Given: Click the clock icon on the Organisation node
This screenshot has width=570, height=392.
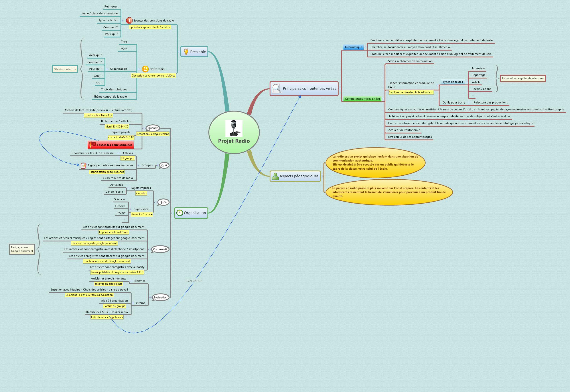Looking at the screenshot, I should (x=180, y=213).
